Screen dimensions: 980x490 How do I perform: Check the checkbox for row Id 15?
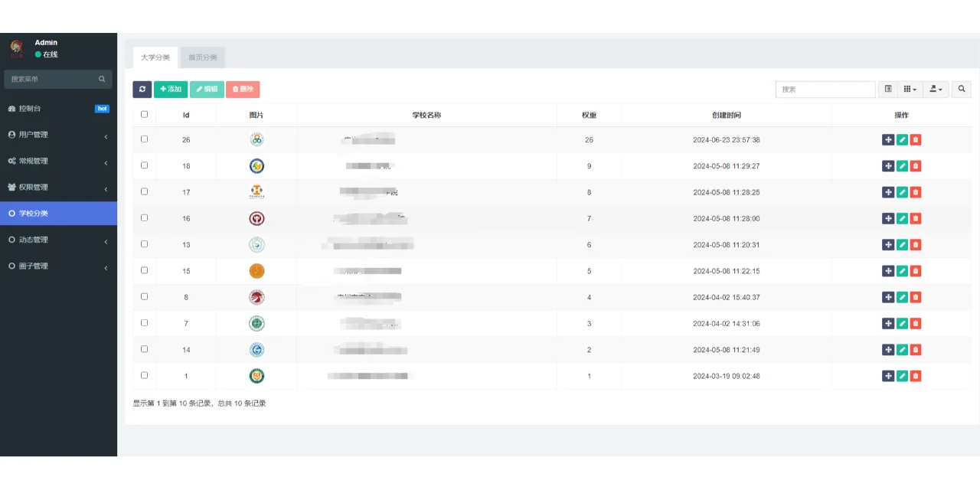tap(144, 270)
